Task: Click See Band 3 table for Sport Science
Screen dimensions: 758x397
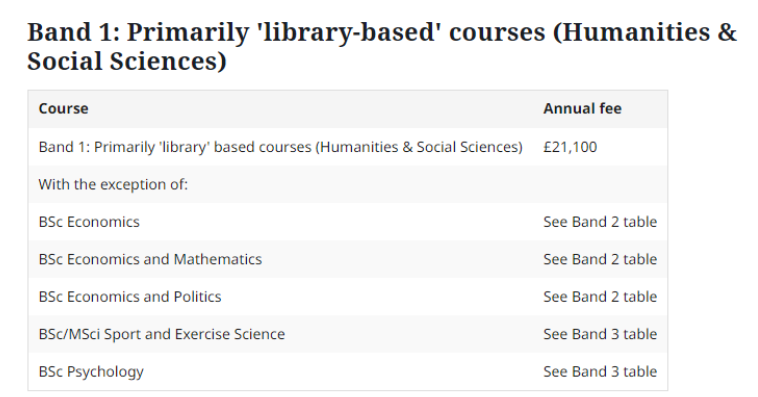Action: (x=600, y=334)
